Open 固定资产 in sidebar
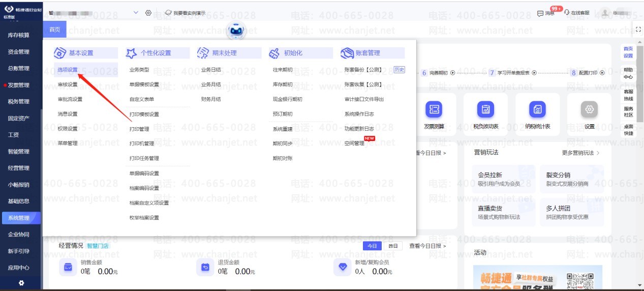 click(x=19, y=119)
